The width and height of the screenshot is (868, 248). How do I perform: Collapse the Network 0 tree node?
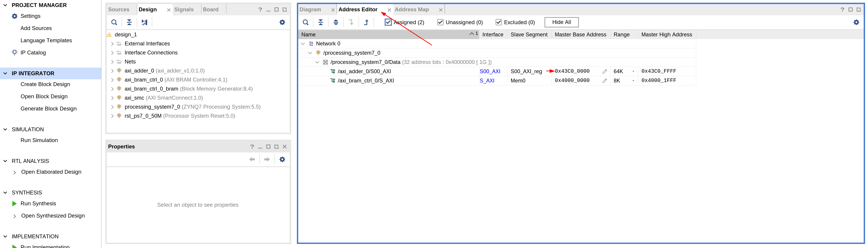tap(302, 43)
